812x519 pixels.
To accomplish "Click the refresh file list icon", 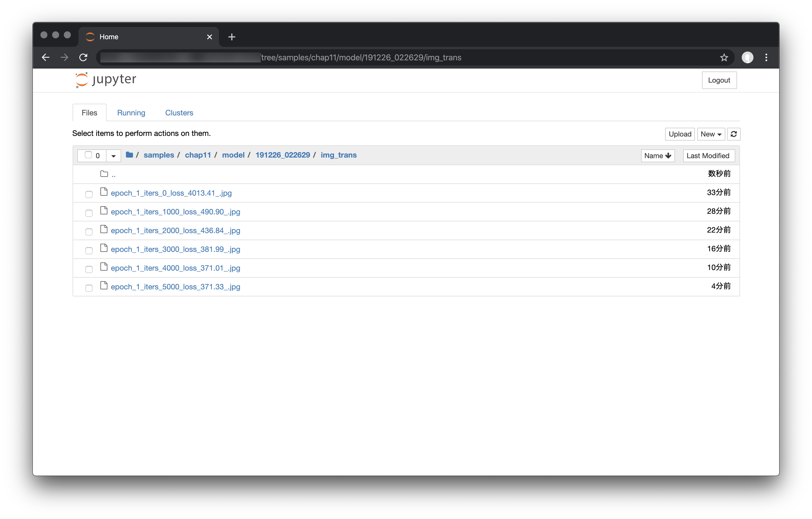I will (x=734, y=134).
